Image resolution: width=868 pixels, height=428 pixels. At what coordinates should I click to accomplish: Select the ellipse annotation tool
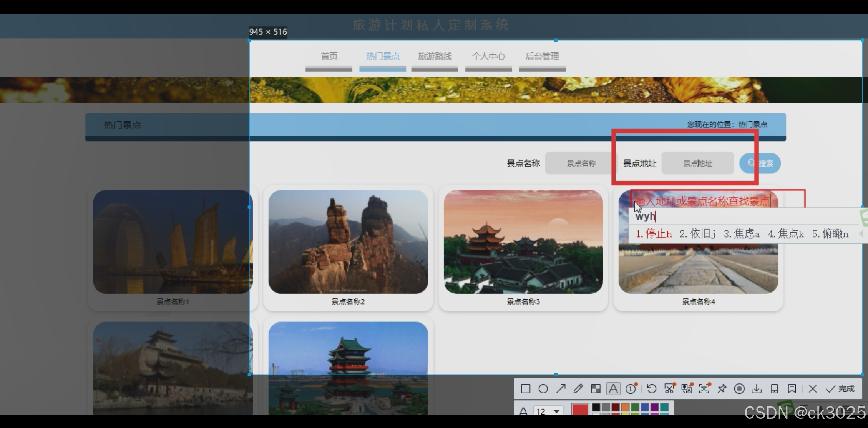click(x=543, y=389)
